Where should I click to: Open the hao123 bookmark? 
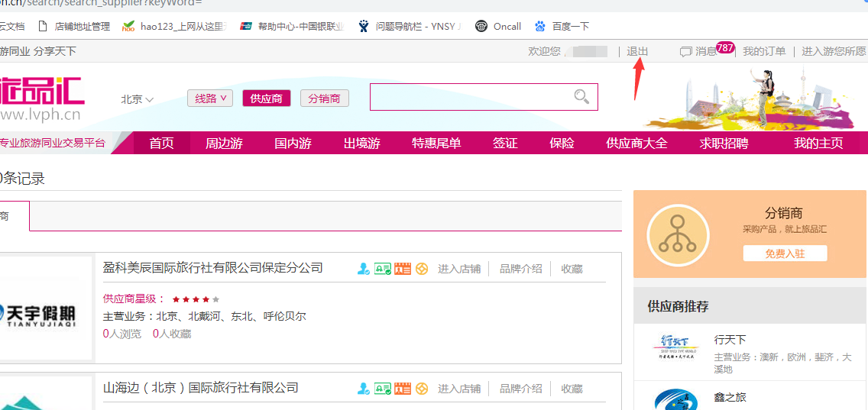pyautogui.click(x=174, y=26)
